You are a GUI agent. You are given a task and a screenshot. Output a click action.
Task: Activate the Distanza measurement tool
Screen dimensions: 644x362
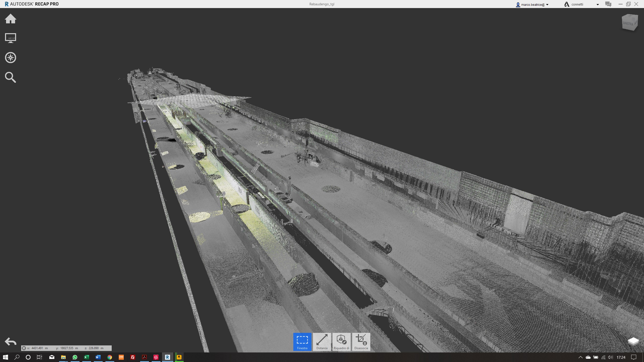tap(322, 342)
